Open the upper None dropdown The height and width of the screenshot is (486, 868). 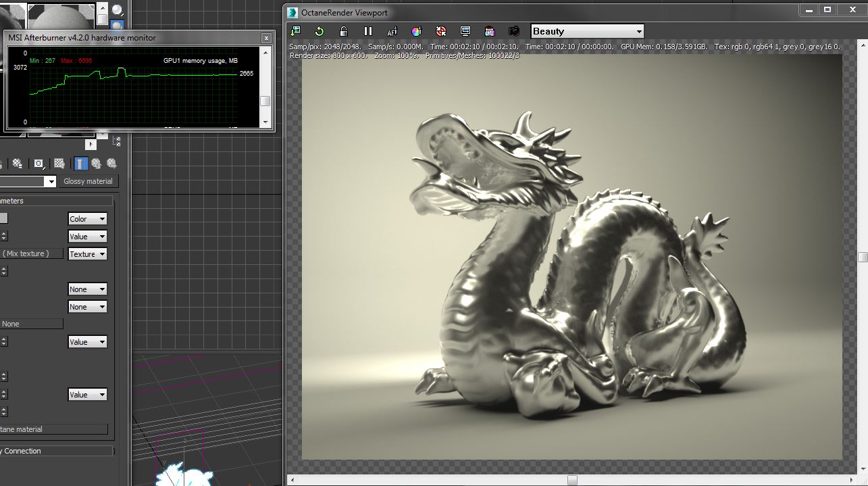click(x=88, y=289)
